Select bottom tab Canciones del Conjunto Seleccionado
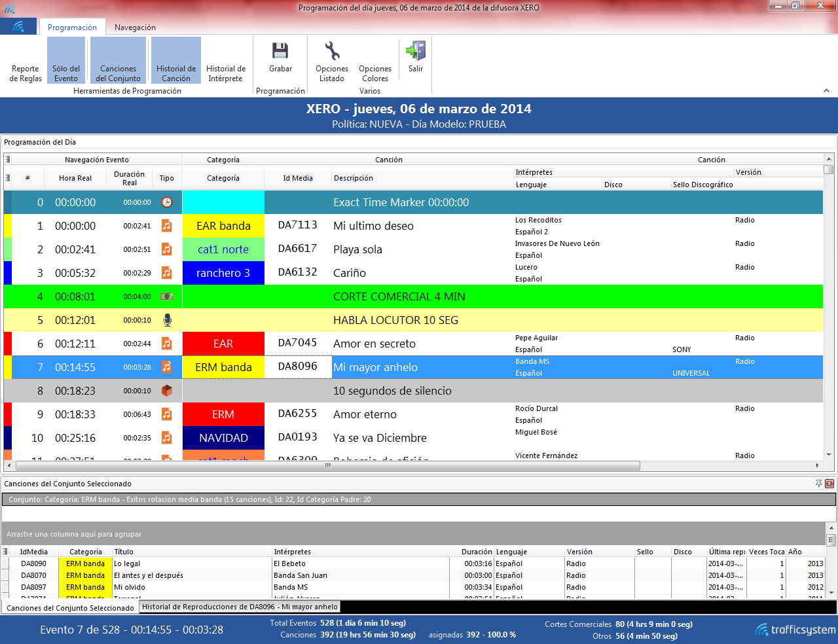The image size is (838, 644). coord(71,608)
